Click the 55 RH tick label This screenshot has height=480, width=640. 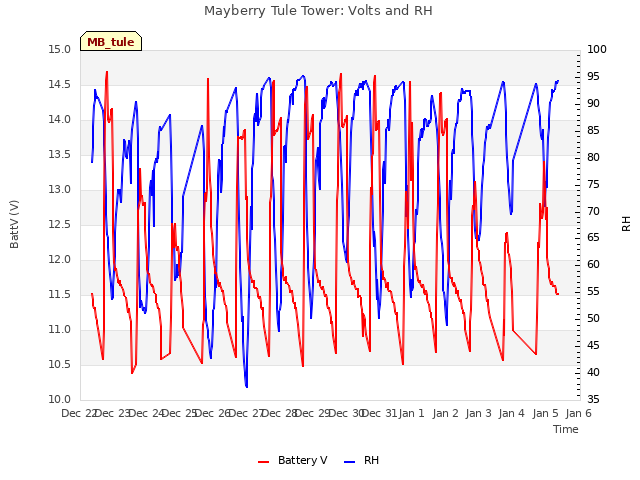(593, 292)
